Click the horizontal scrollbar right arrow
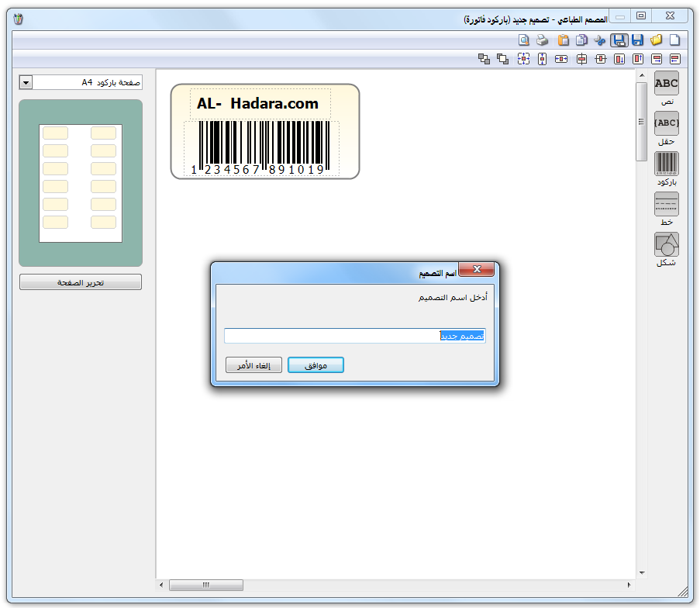The height and width of the screenshot is (608, 700). pos(629,585)
